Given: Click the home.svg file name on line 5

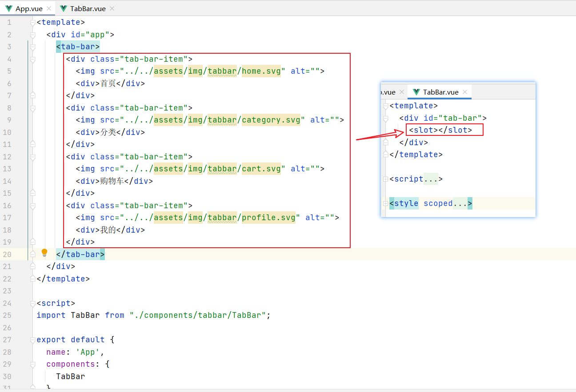Looking at the screenshot, I should click(x=261, y=71).
